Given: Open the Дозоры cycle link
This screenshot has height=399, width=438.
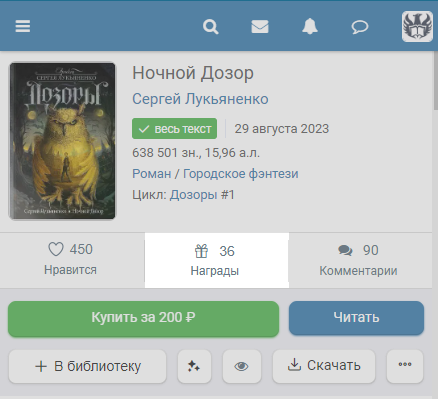Looking at the screenshot, I should pos(193,195).
